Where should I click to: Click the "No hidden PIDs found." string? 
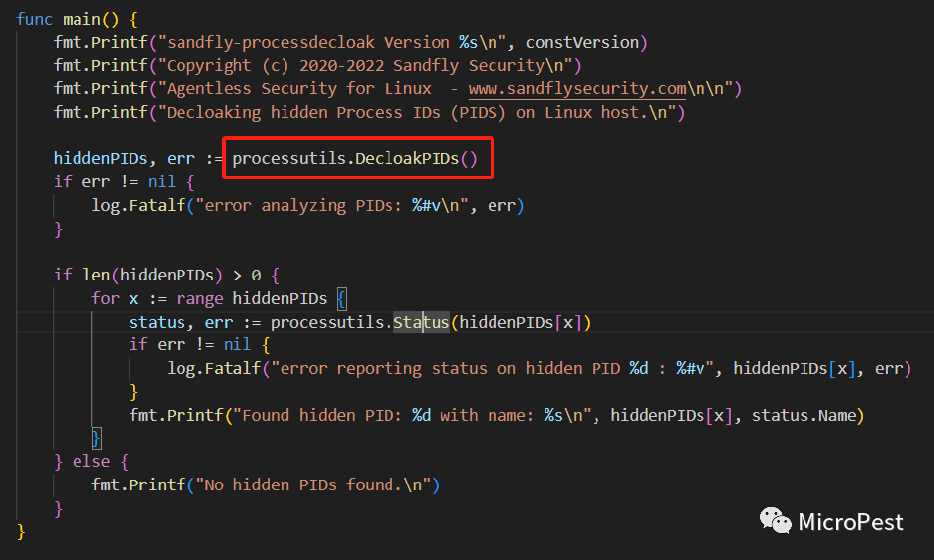[303, 484]
